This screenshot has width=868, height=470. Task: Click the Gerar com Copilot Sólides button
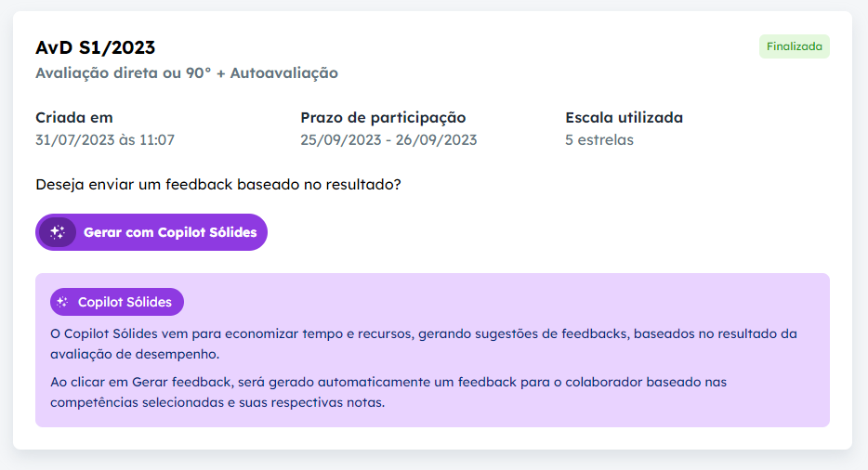tap(151, 232)
